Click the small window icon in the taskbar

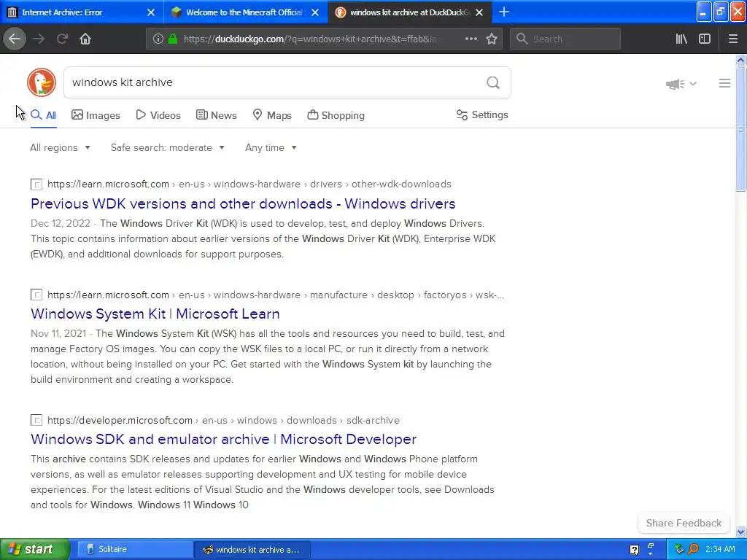point(650,546)
